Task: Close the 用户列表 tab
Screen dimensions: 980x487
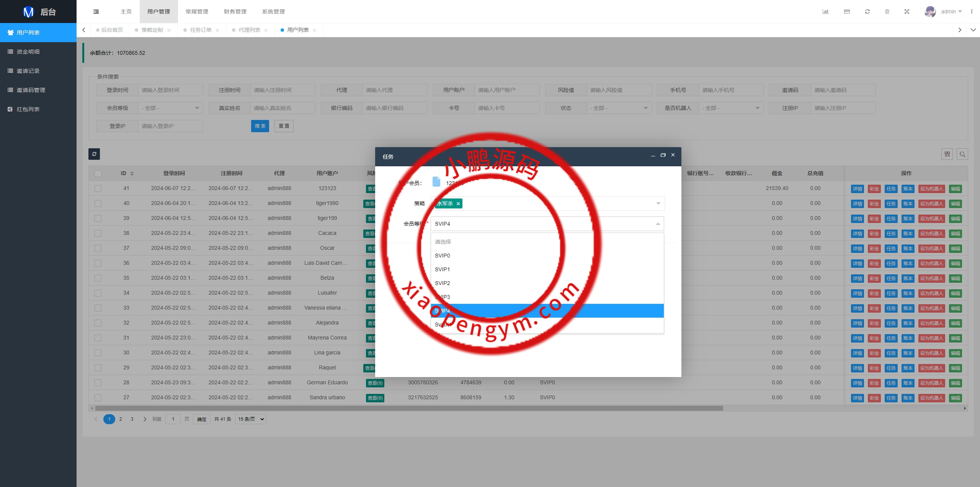Action: [x=315, y=30]
